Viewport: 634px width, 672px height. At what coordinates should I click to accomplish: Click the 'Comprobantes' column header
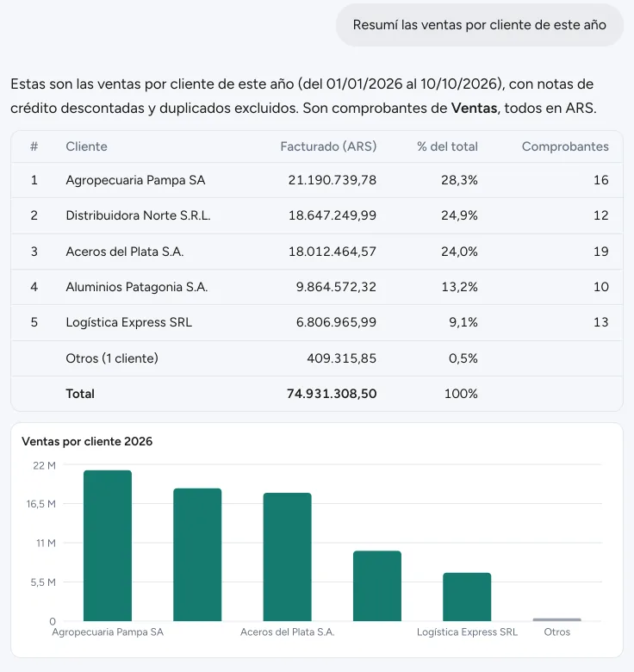click(x=565, y=146)
